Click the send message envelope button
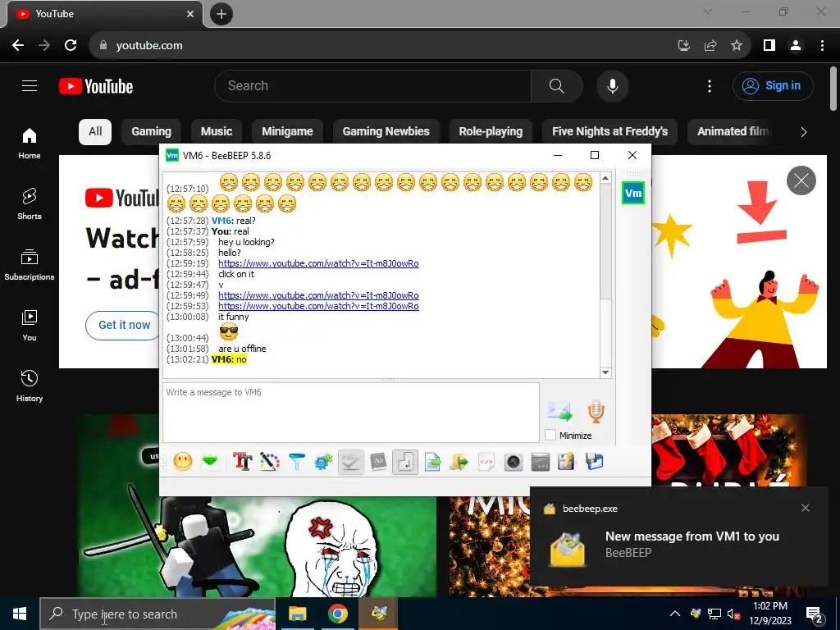This screenshot has width=840, height=630. (559, 412)
